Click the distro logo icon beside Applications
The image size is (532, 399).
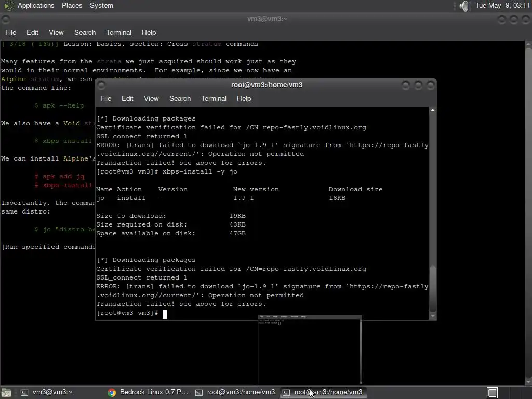pyautogui.click(x=8, y=5)
